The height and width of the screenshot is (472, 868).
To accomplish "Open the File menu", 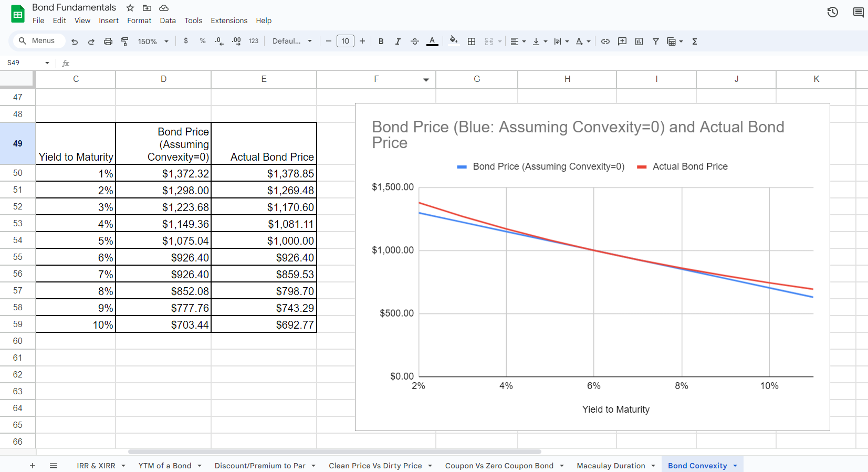I will 38,20.
